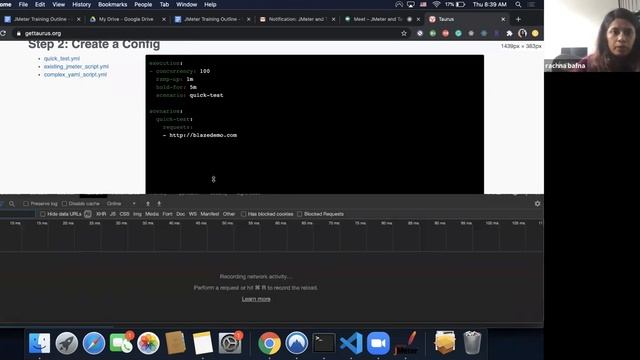This screenshot has height=360, width=640.
Task: Filter network by XHR
Action: coord(101,214)
